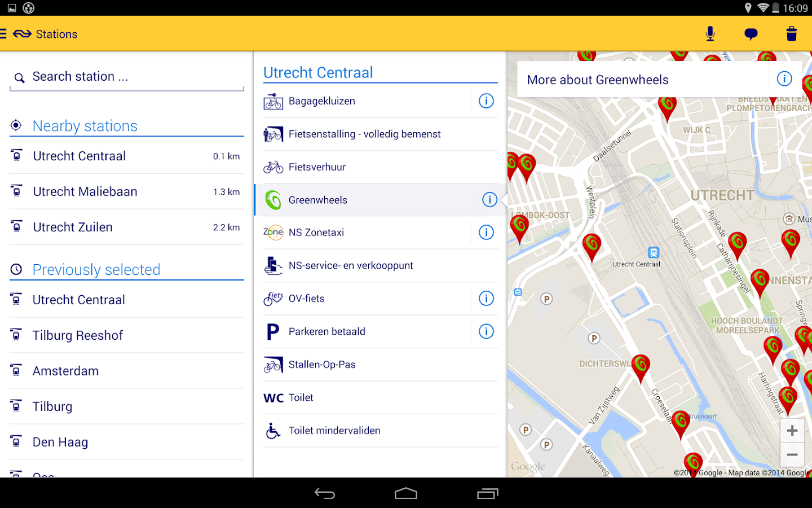Zoom in on the map with the plus control
The image size is (812, 508).
[792, 430]
